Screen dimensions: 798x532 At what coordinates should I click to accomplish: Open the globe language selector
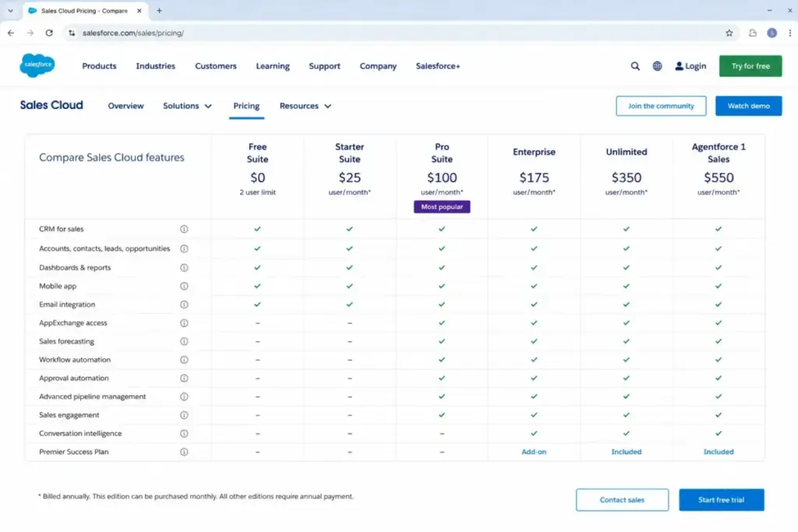click(x=658, y=66)
